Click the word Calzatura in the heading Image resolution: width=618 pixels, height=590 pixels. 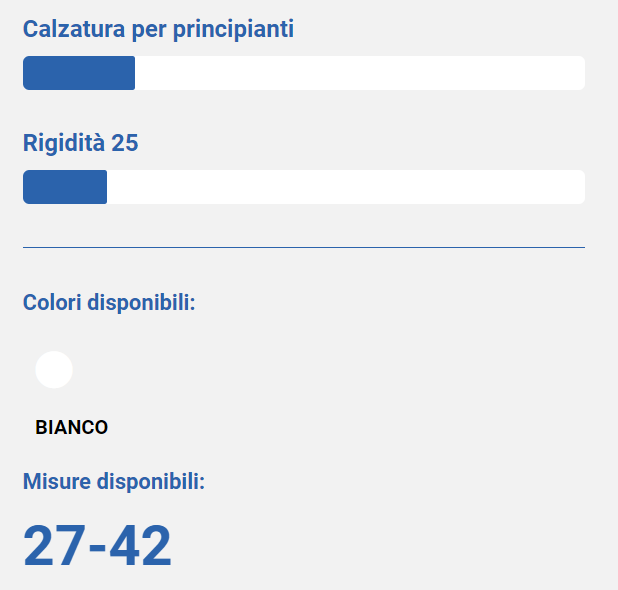point(74,29)
